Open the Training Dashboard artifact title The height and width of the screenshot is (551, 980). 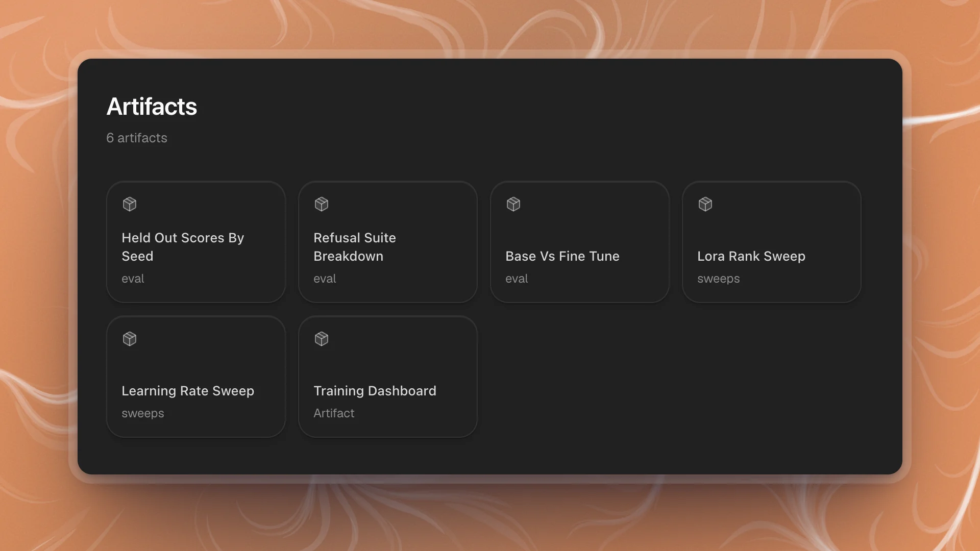(x=375, y=391)
